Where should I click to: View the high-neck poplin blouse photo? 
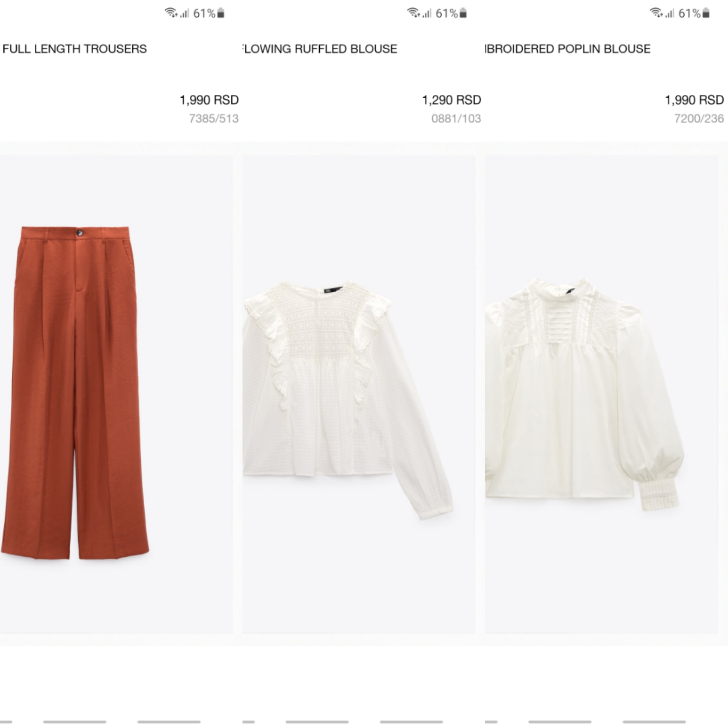585,394
